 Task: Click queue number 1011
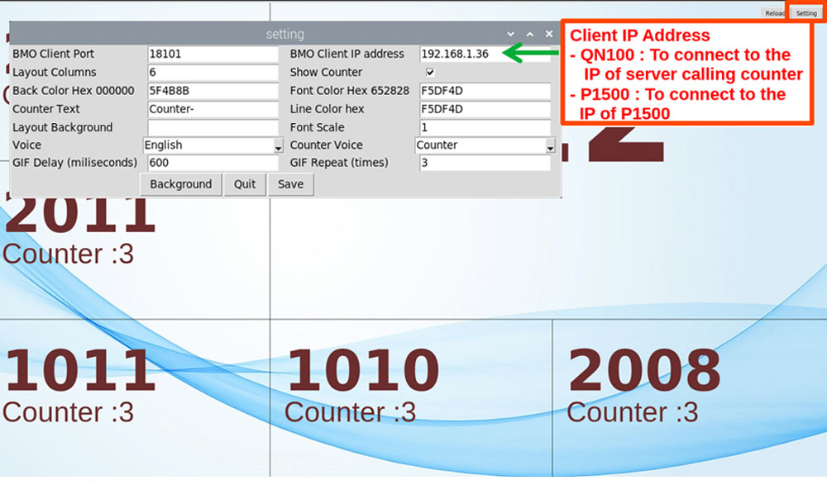click(x=81, y=371)
